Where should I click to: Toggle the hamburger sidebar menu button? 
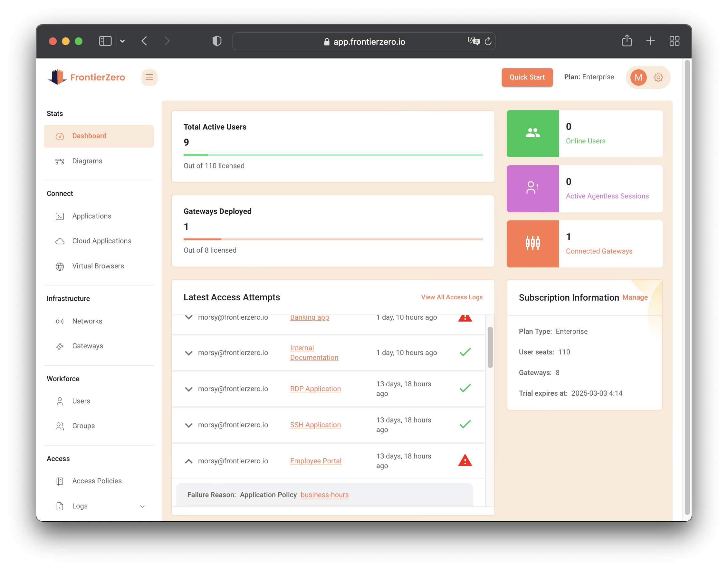[x=149, y=77]
